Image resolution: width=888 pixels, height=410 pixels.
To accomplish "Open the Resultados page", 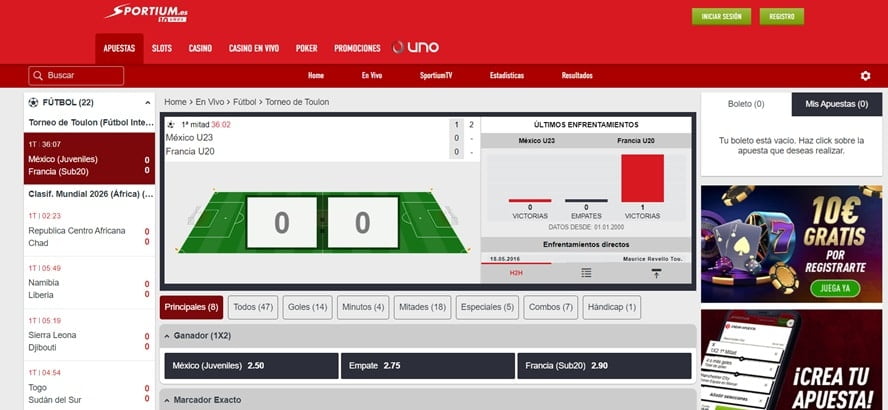I will pos(577,75).
